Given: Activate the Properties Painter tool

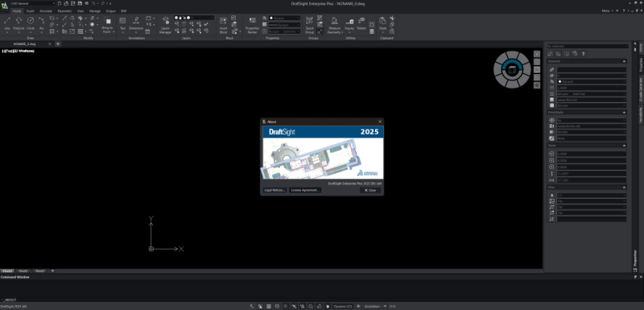Looking at the screenshot, I should (x=252, y=25).
